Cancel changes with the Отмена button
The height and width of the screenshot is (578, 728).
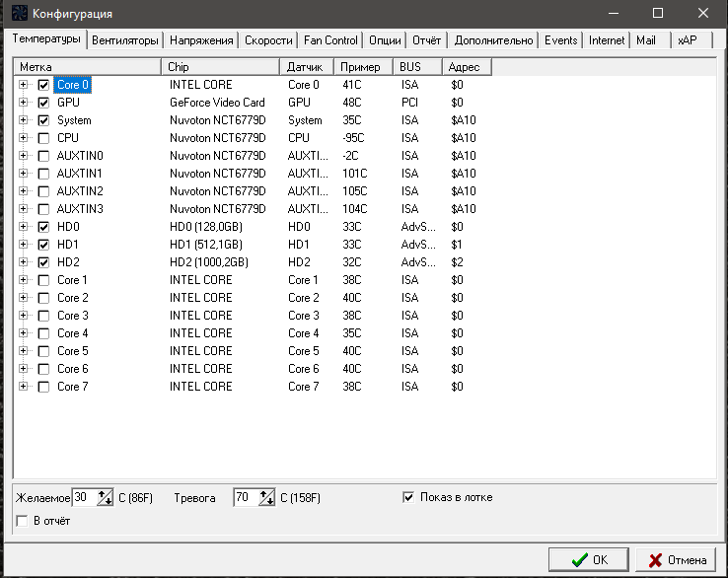click(x=676, y=560)
